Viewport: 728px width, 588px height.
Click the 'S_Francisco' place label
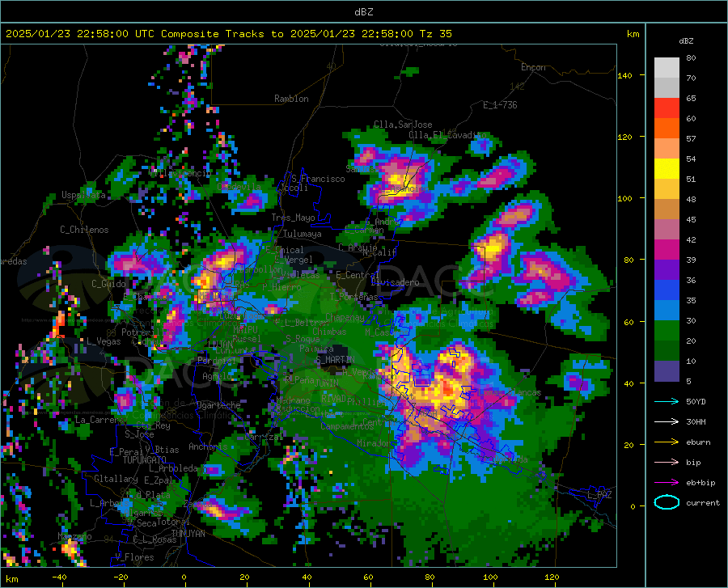(318, 179)
